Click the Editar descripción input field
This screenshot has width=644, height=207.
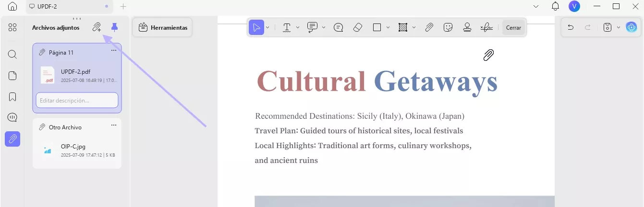(77, 100)
